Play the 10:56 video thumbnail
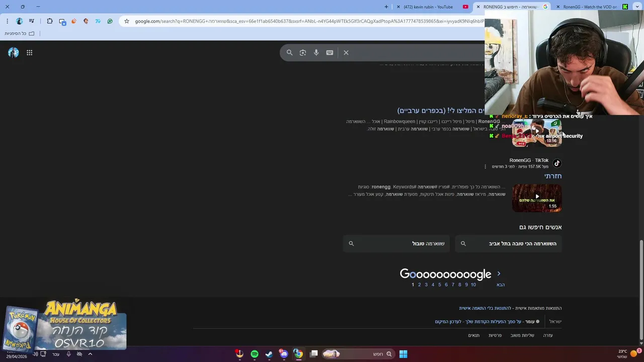644x362 pixels. [536, 132]
